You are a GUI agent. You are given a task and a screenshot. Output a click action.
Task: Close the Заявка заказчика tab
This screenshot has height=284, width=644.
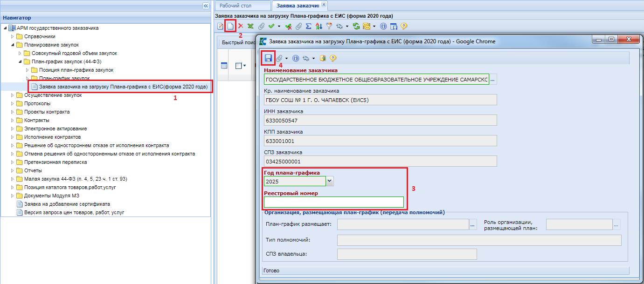[324, 5]
